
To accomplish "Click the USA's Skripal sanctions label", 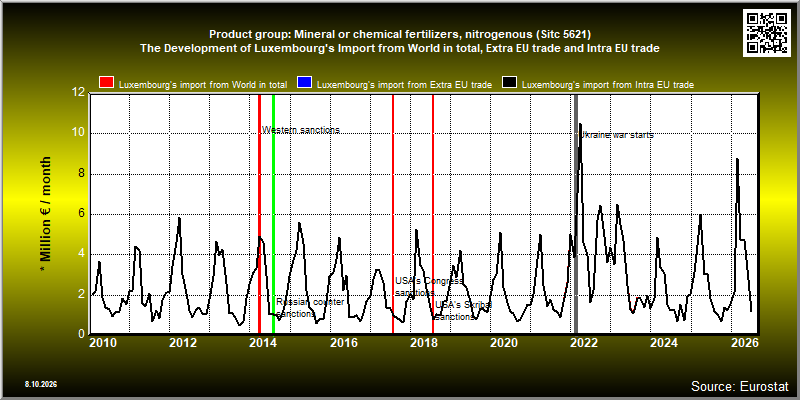I will [x=463, y=311].
